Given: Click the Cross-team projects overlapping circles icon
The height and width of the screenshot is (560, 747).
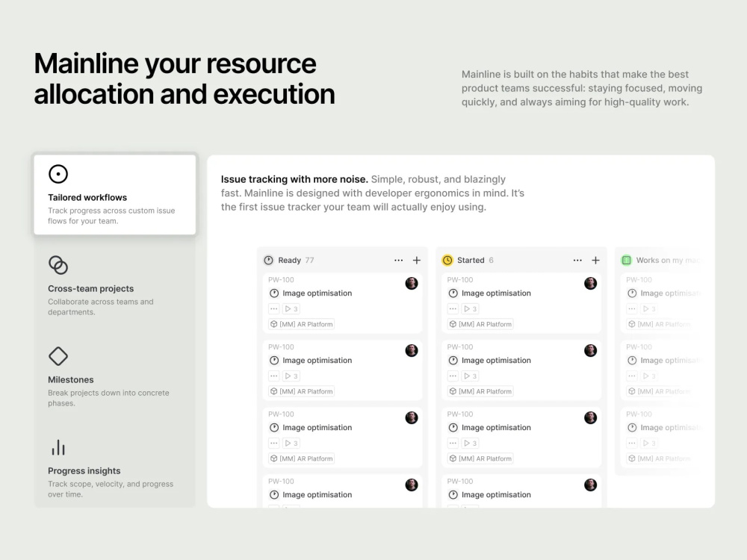Looking at the screenshot, I should (x=58, y=265).
